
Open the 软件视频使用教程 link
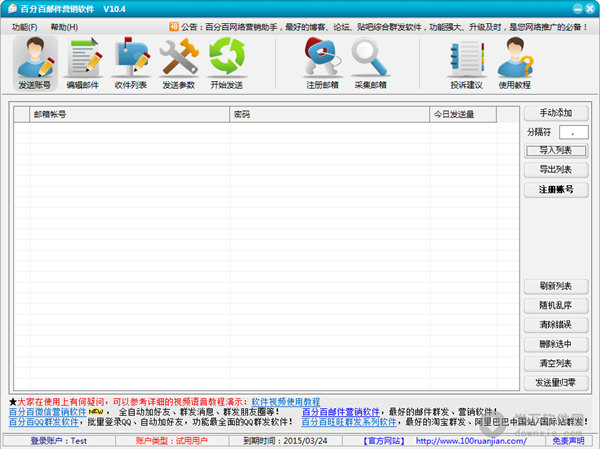click(285, 402)
